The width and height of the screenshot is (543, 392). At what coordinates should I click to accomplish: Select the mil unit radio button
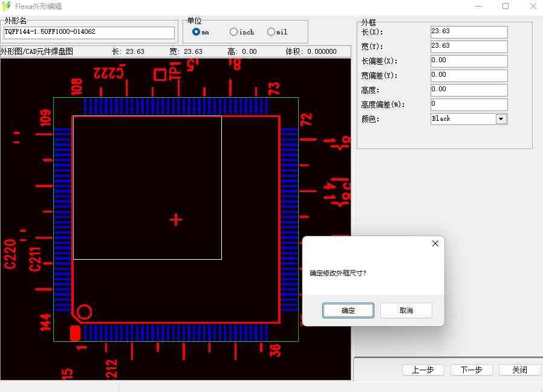point(271,32)
